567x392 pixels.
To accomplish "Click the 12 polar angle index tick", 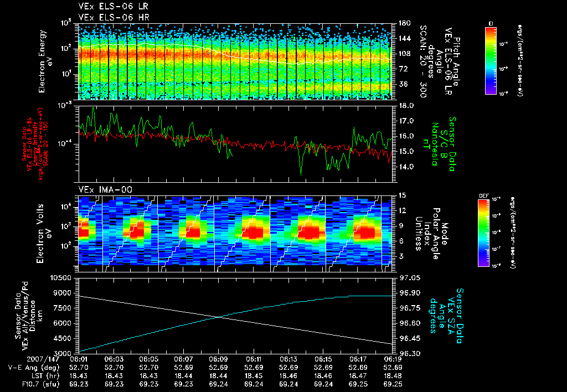I will pos(403,210).
